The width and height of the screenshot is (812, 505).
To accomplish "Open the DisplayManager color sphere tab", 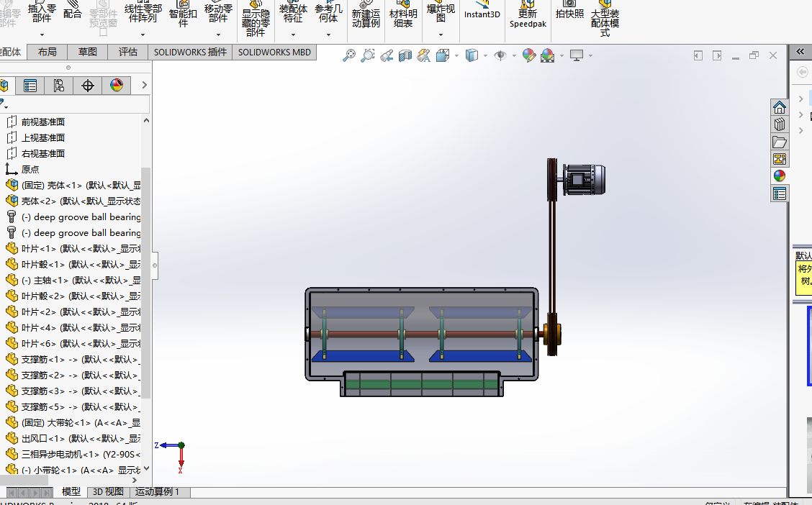I will tap(117, 86).
